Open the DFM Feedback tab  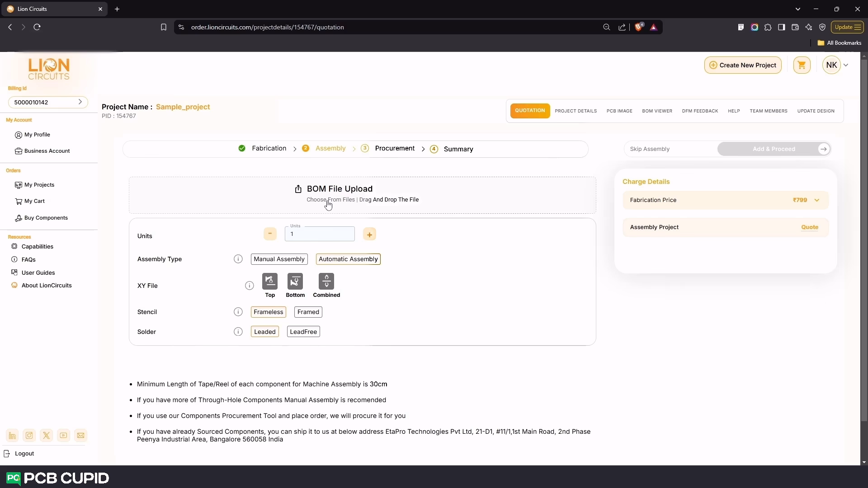pyautogui.click(x=700, y=111)
